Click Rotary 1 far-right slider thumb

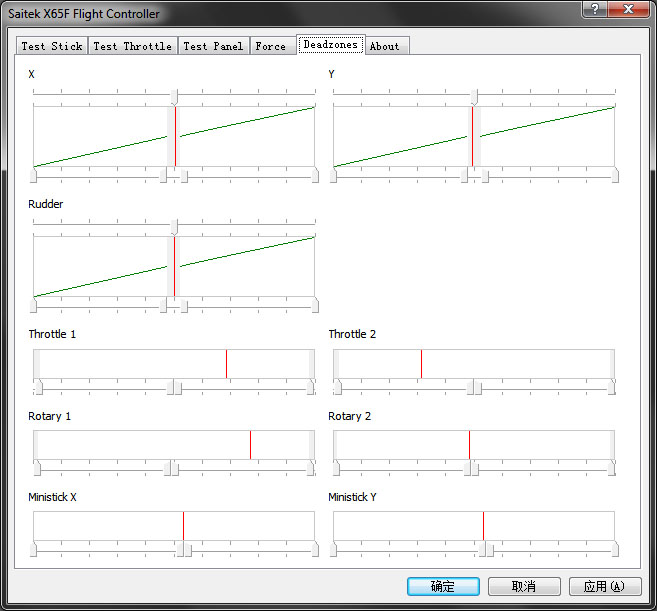pyautogui.click(x=310, y=468)
